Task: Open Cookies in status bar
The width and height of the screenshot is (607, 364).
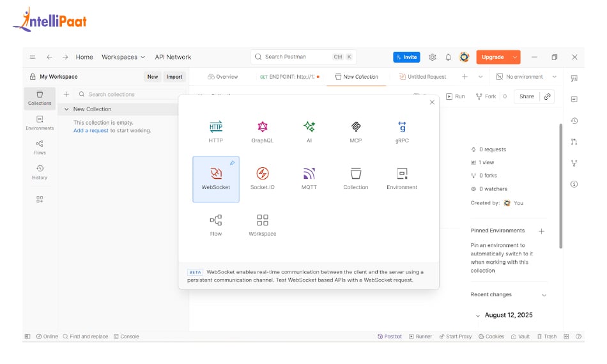Action: point(491,337)
